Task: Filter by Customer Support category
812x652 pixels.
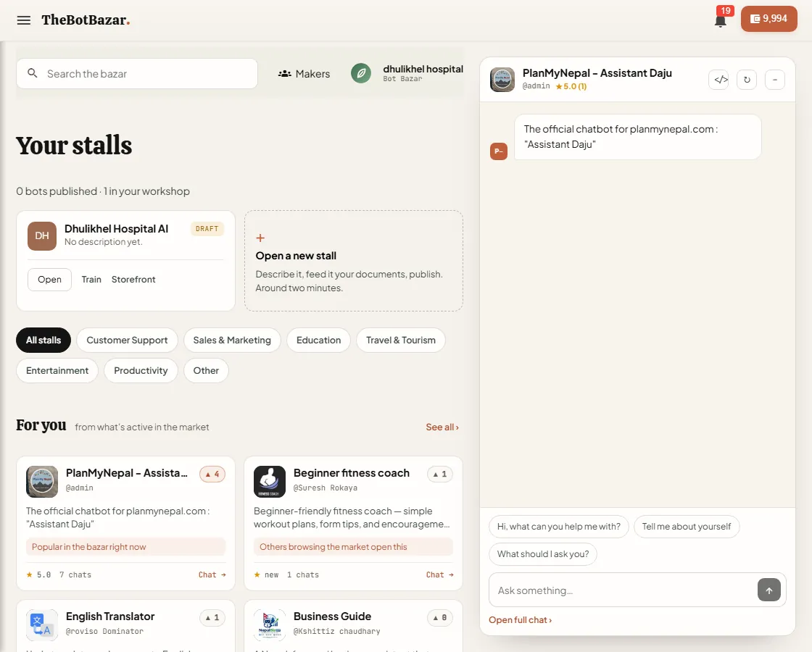Action: point(127,340)
